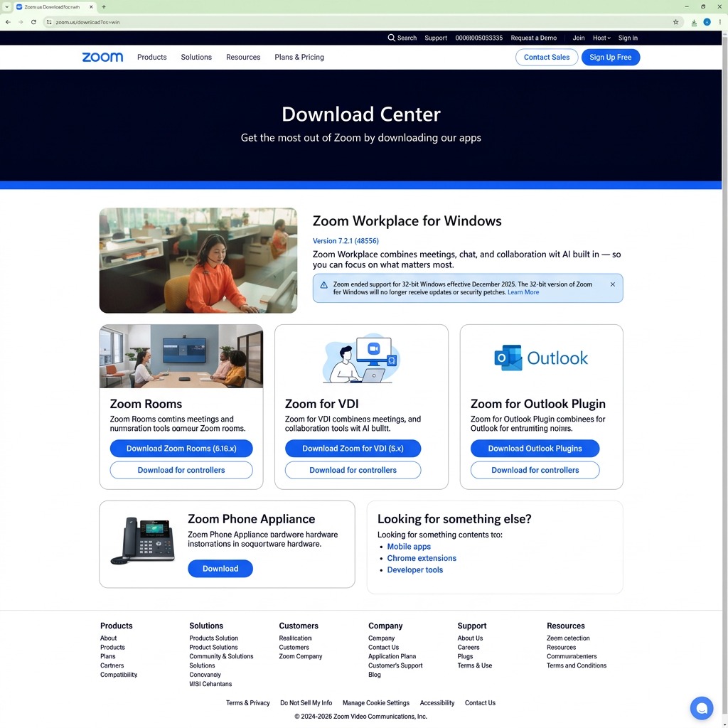Click the Join link
The height and width of the screenshot is (728, 728).
coord(579,38)
